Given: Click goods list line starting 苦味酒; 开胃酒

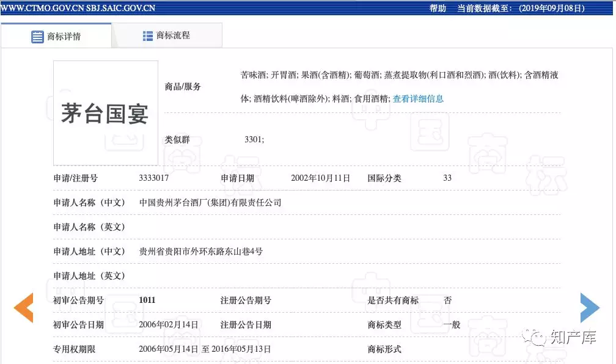Looking at the screenshot, I should [x=400, y=75].
